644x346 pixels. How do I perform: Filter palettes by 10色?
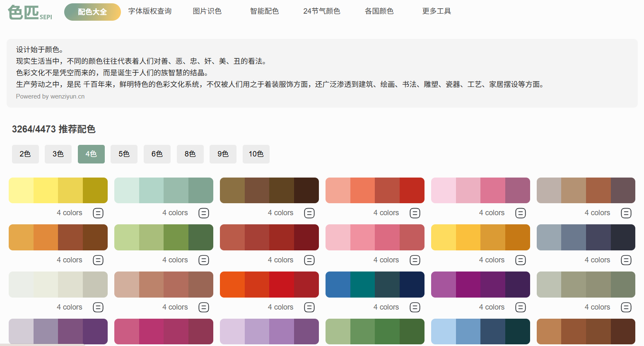point(256,154)
